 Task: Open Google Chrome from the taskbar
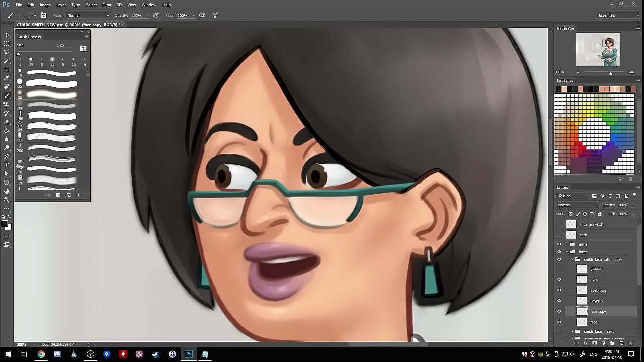41,354
